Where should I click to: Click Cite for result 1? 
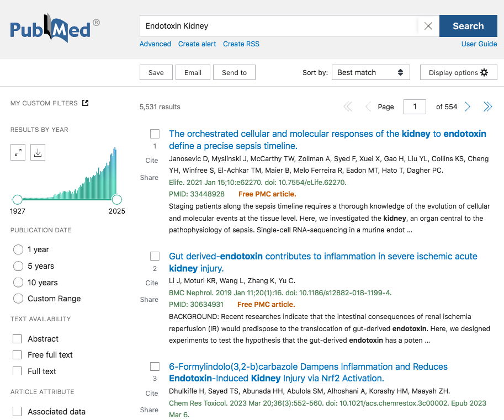click(152, 161)
